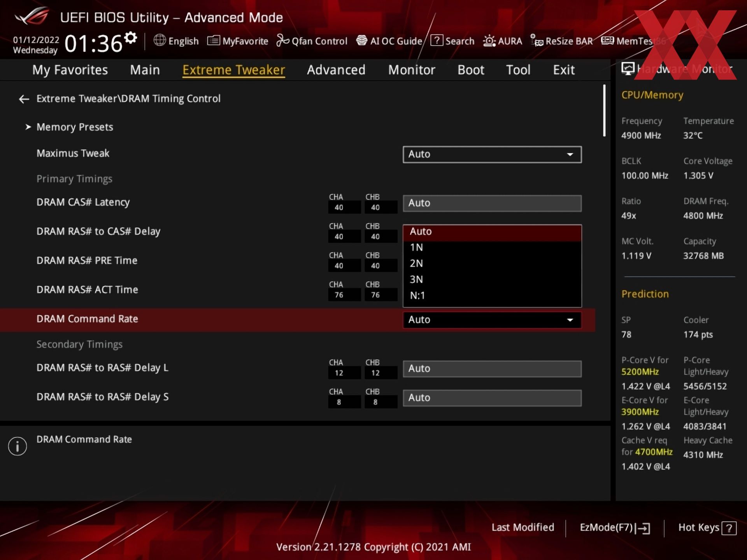Open the Maximus Tweak dropdown

pyautogui.click(x=491, y=154)
